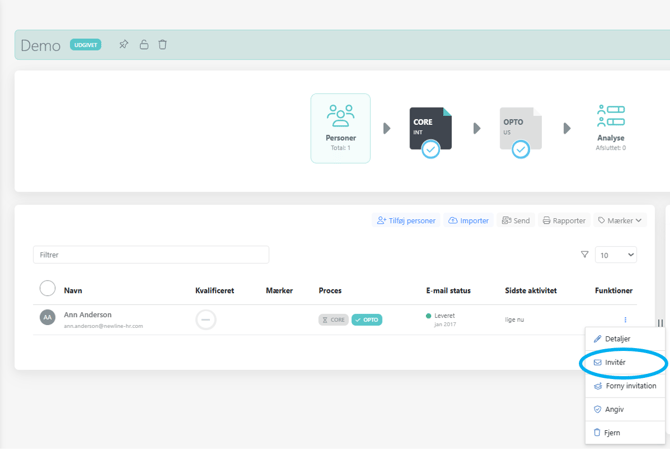Toggle the Kvalificeret circle for Ann Anderson
Screen dimensions: 670x451
point(206,320)
